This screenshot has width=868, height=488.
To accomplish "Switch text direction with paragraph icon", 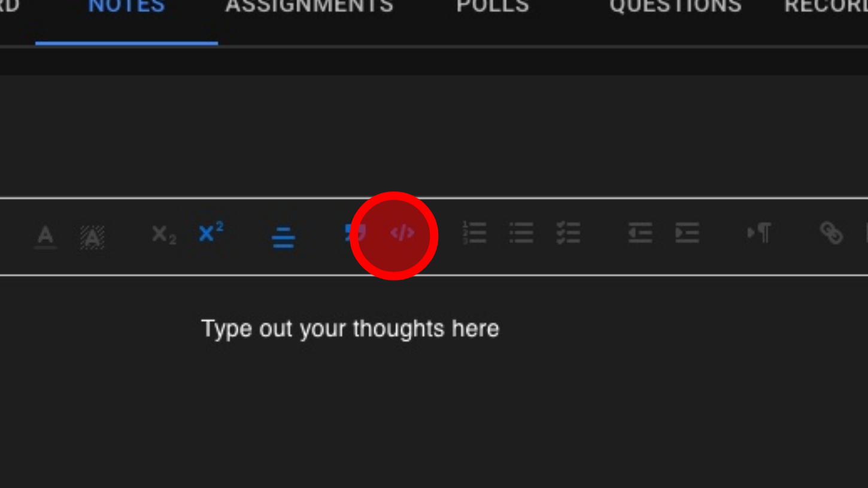I will (x=759, y=232).
